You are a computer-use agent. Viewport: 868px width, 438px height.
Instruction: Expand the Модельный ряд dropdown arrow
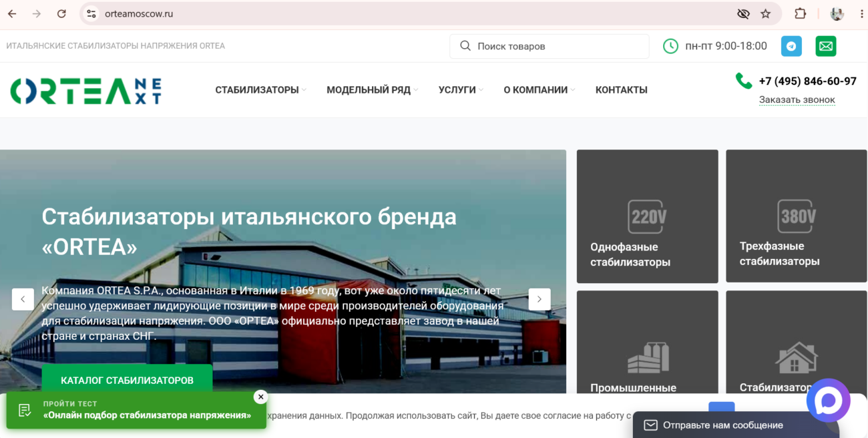(x=415, y=89)
